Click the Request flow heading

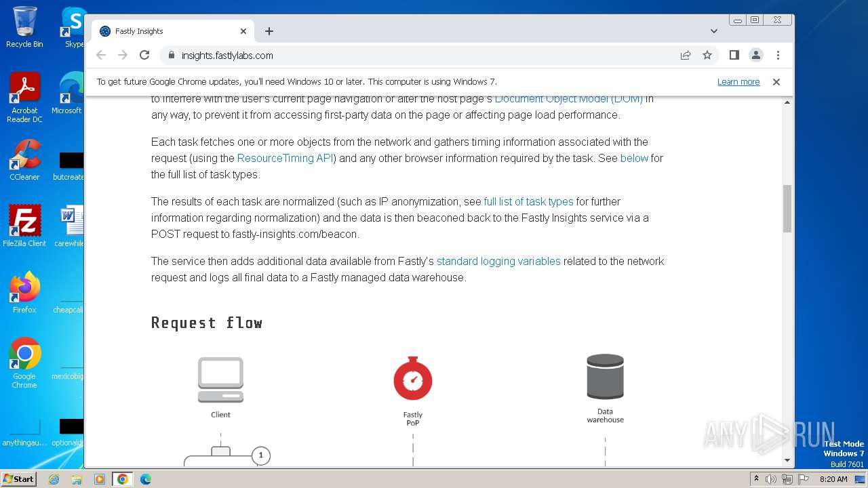pos(207,323)
